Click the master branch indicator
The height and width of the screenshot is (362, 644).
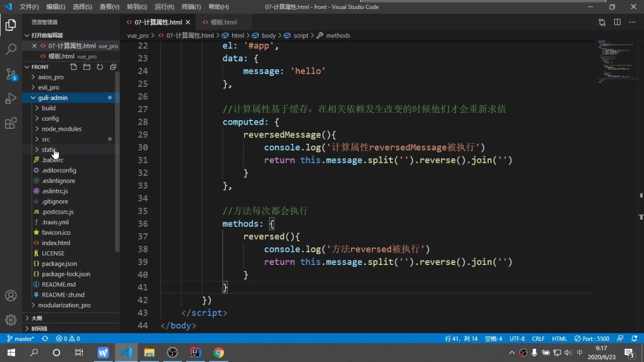[21, 339]
